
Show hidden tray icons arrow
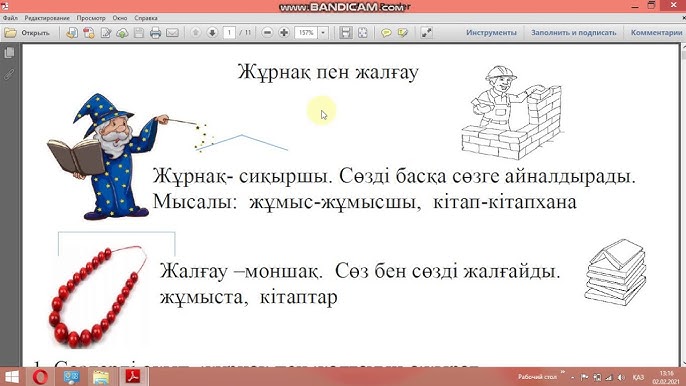573,377
